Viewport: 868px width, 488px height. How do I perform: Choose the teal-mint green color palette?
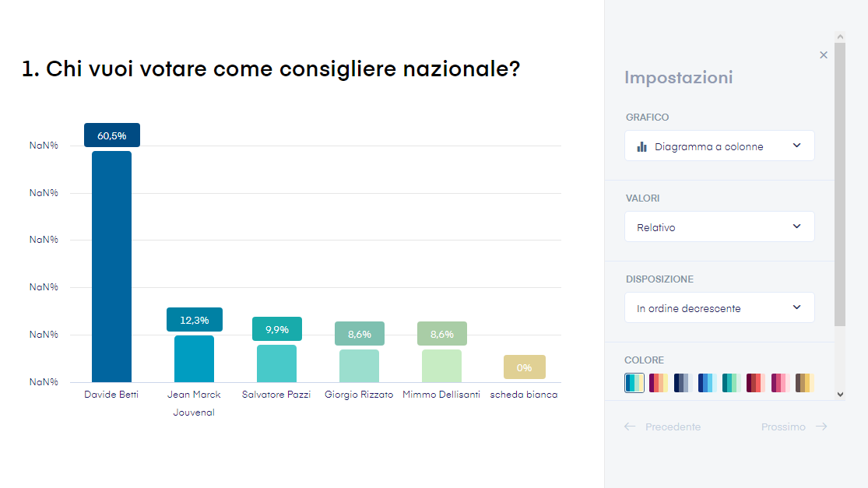[732, 383]
